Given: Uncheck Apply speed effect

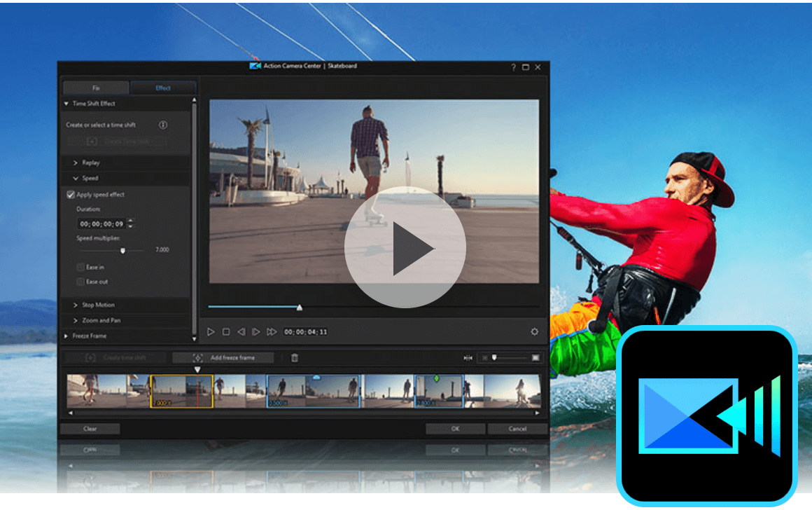Looking at the screenshot, I should coord(70,195).
